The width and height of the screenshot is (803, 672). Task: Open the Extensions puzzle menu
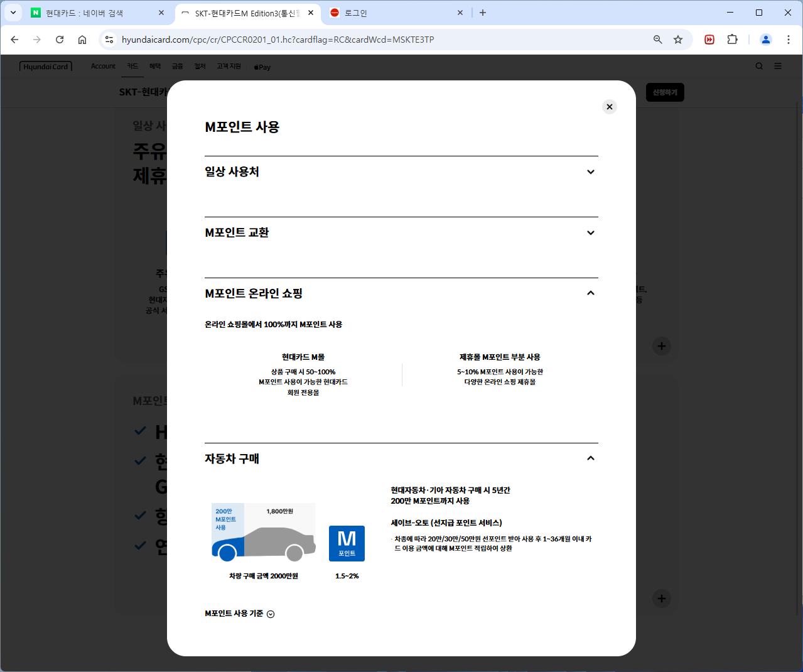point(732,40)
